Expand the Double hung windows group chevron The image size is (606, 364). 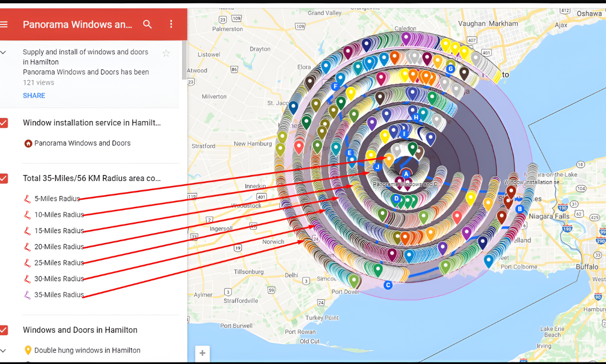click(x=3, y=351)
